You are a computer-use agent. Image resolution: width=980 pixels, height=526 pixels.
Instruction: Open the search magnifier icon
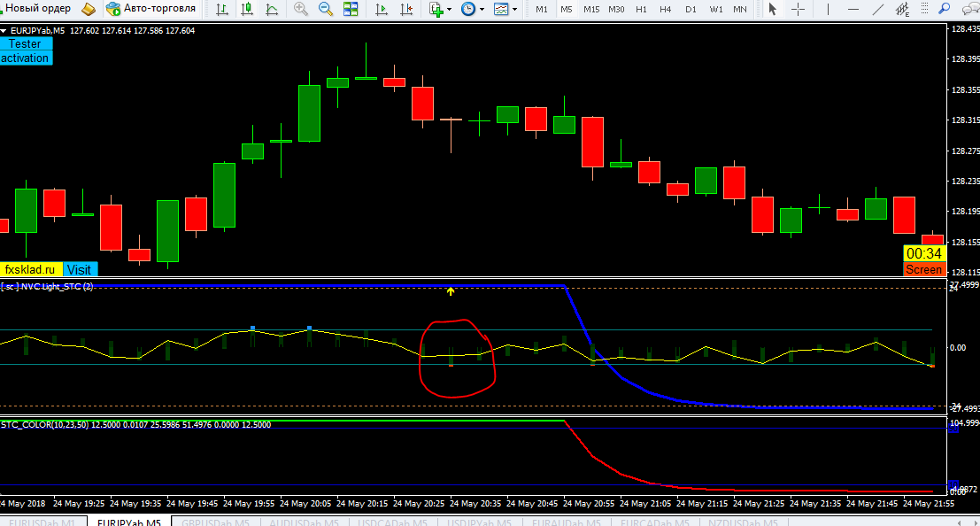pyautogui.click(x=945, y=9)
